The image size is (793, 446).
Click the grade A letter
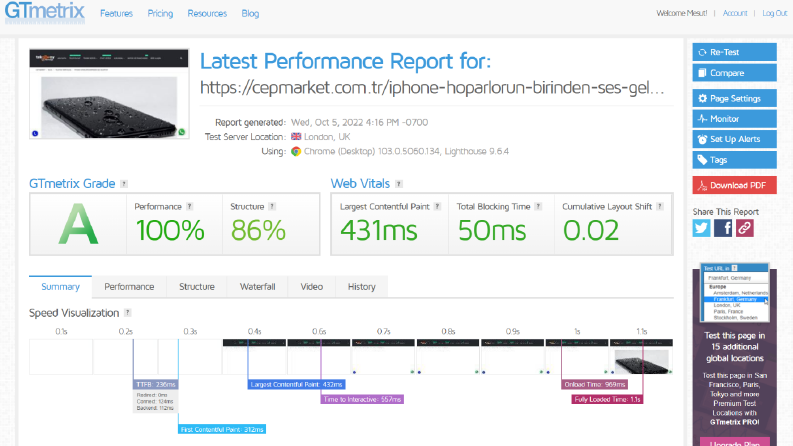(78, 224)
